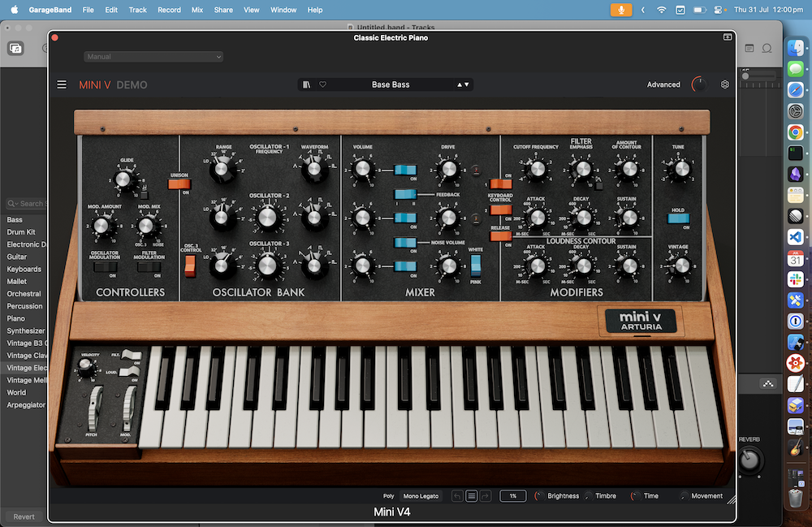Open the Mono Legato mode selector
812x527 pixels.
pyautogui.click(x=422, y=496)
